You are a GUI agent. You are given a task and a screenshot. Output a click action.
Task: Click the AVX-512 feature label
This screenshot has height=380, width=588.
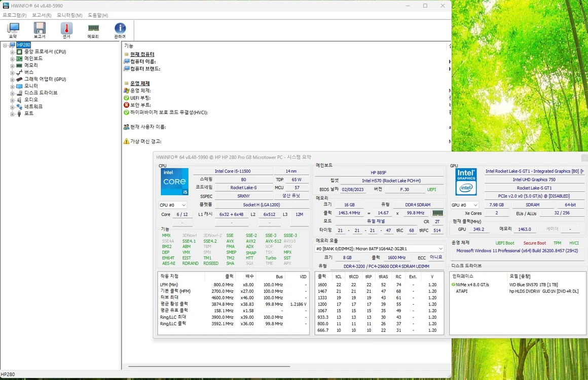[273, 241]
